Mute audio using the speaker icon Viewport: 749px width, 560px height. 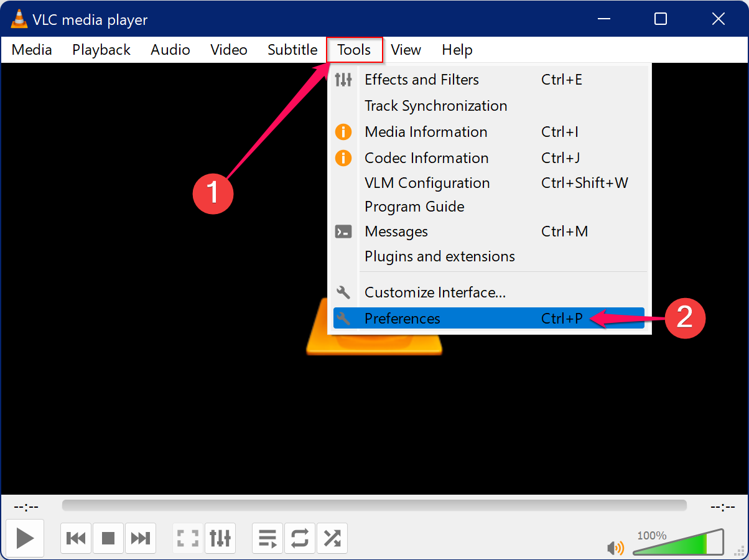tap(616, 548)
